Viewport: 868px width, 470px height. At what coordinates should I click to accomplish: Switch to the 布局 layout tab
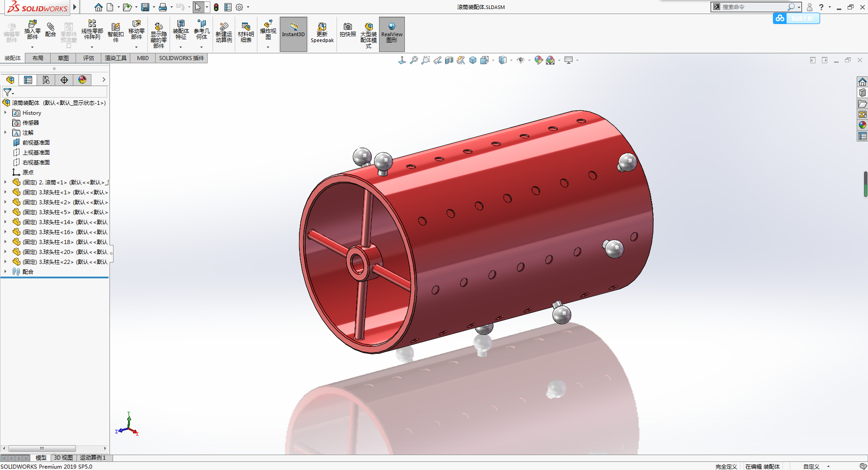[38, 58]
